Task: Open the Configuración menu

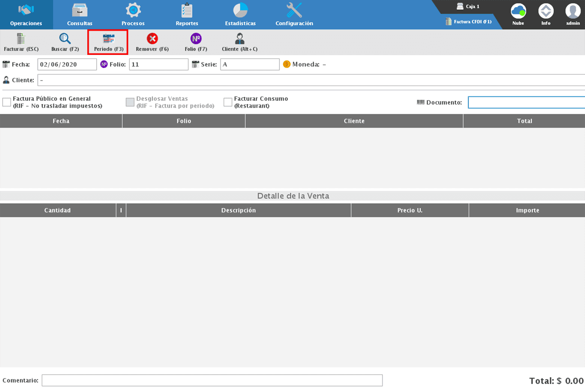Action: pyautogui.click(x=294, y=15)
